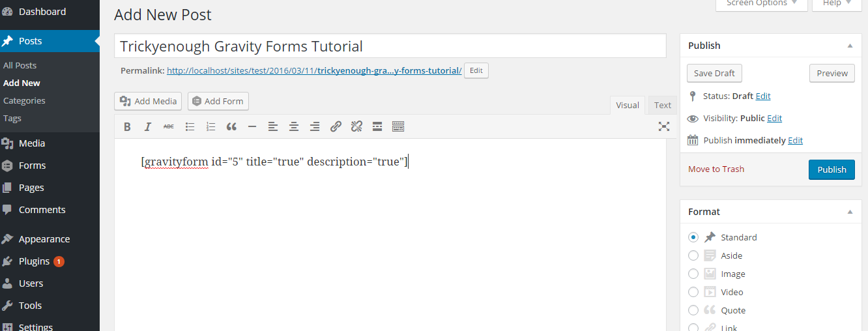Insert Read More tag
The image size is (868, 331).
(x=377, y=126)
